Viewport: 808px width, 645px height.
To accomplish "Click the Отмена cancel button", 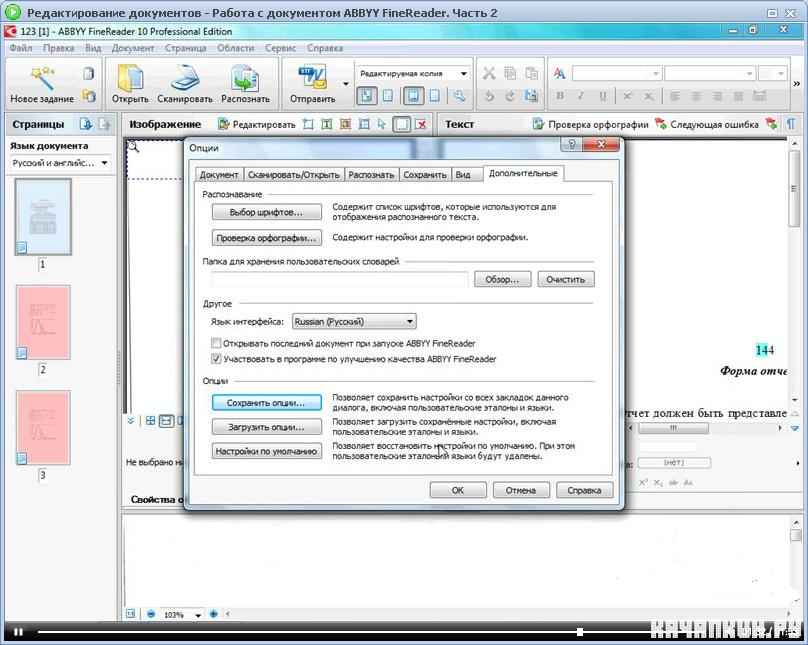I will (521, 490).
